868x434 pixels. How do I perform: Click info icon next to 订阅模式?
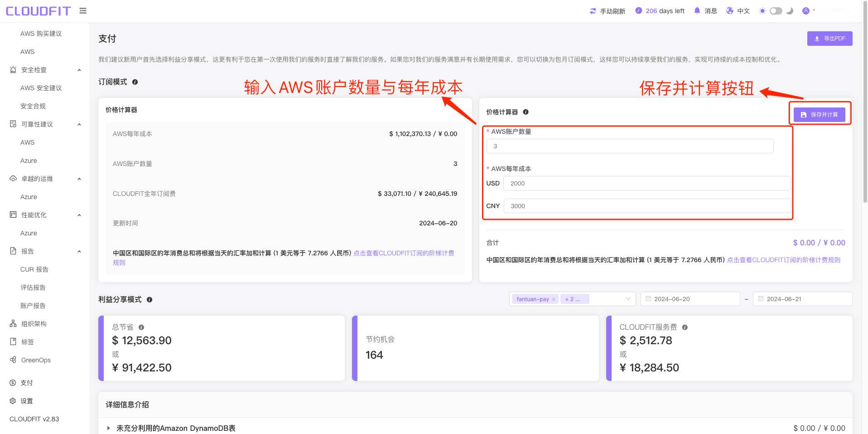coord(135,82)
